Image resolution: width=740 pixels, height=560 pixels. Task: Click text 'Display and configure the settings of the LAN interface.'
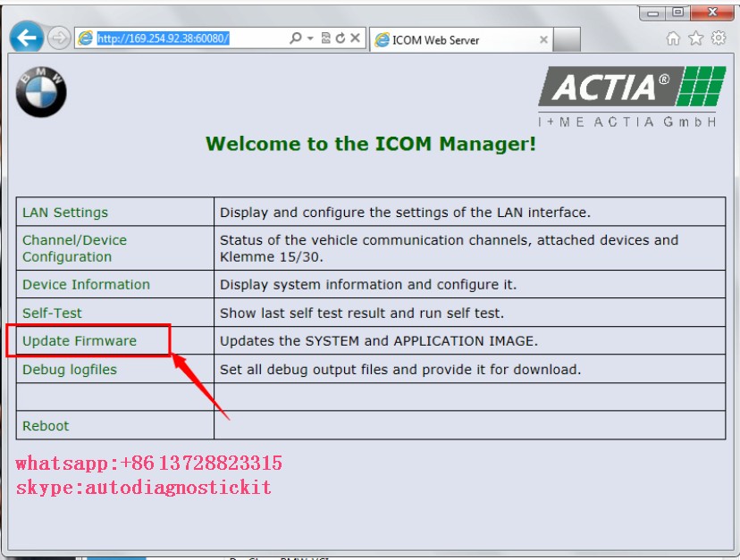406,213
